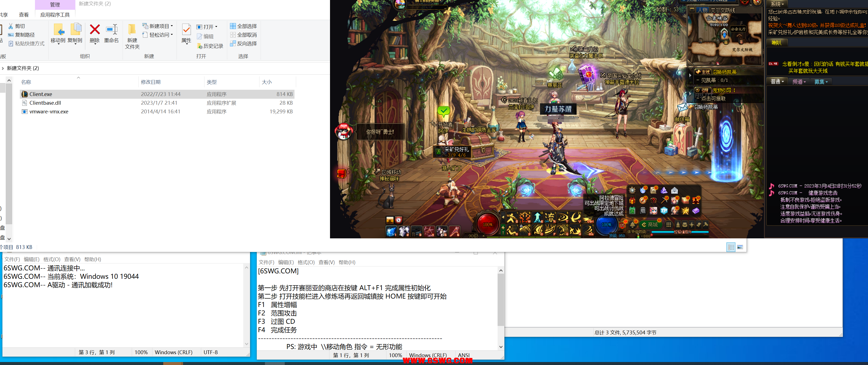Open the 查看 ribbon tab in Explorer
Image resolution: width=868 pixels, height=365 pixels.
coord(24,14)
